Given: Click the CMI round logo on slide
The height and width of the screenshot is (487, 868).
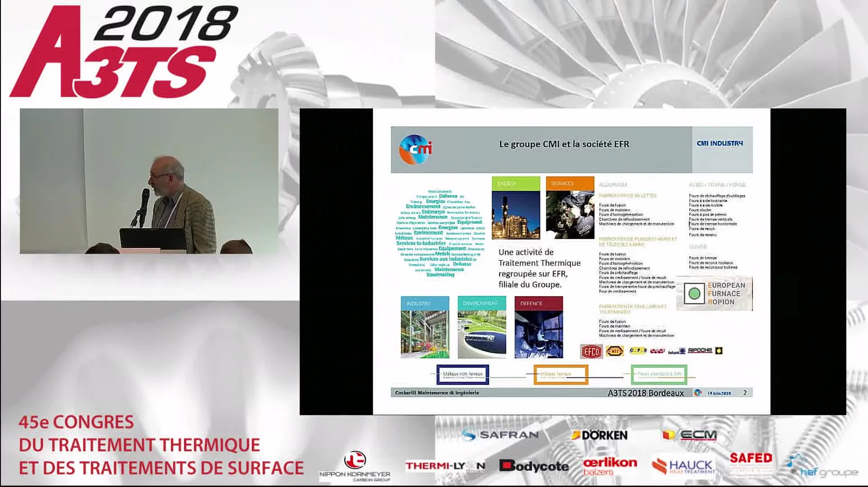Looking at the screenshot, I should pos(416,149).
